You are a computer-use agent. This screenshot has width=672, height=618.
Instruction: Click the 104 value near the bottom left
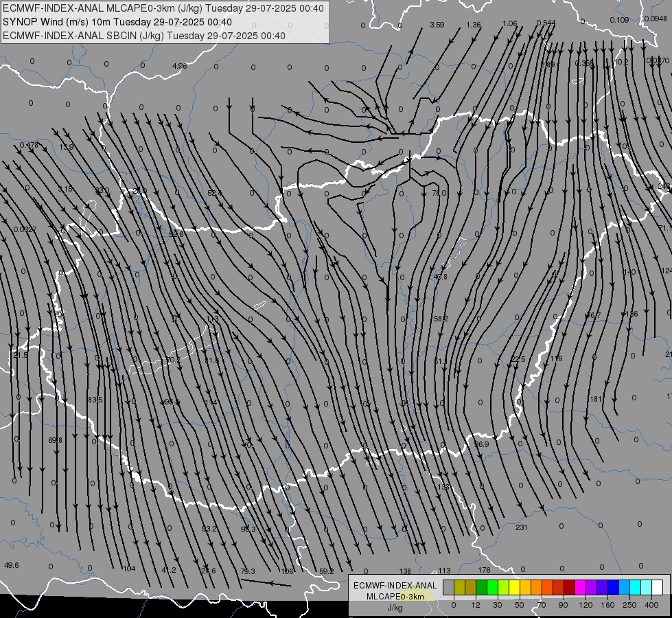tap(129, 569)
